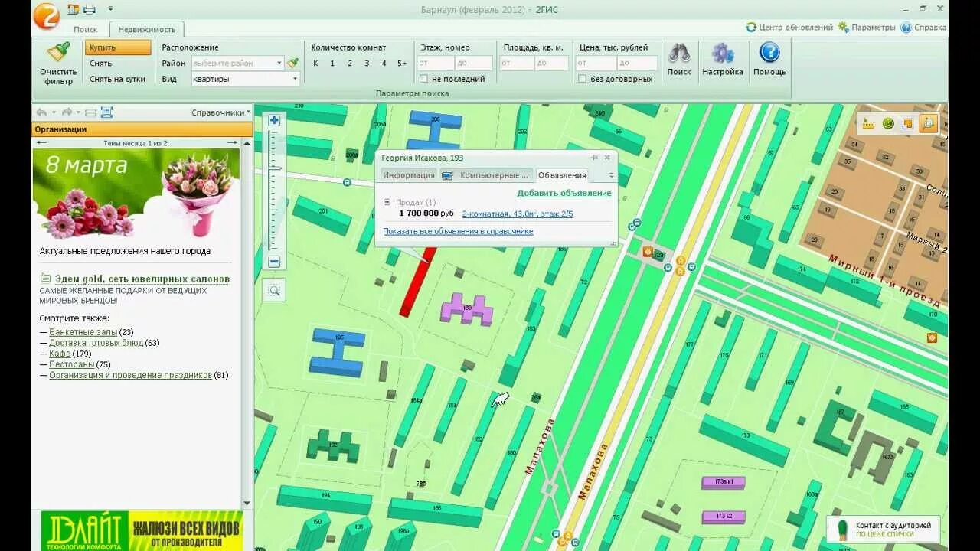Click the Организации panel header
980x551 pixels.
[x=142, y=129]
